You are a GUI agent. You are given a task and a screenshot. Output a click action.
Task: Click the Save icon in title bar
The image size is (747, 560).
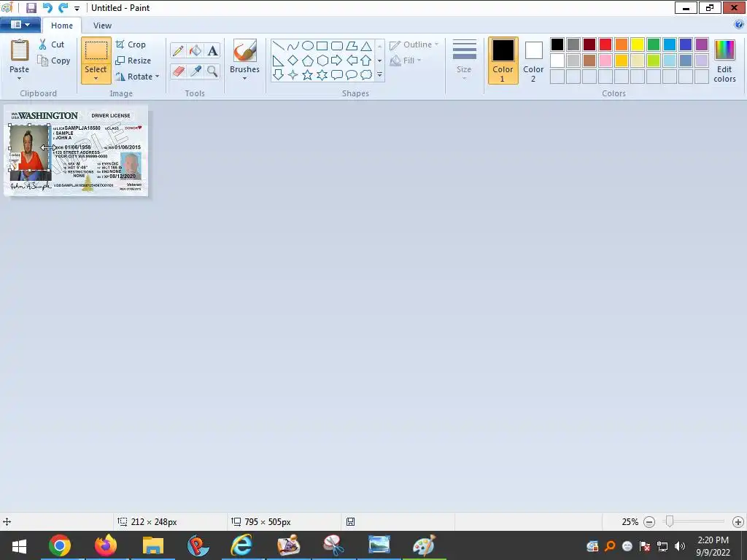pyautogui.click(x=31, y=8)
